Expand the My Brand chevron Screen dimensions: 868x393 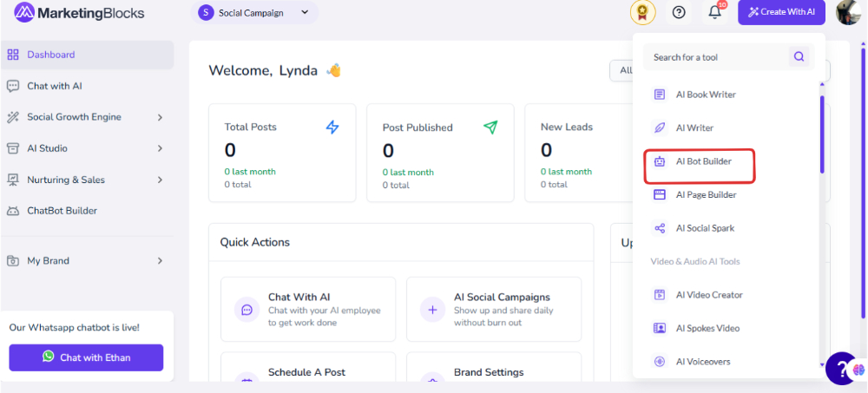pos(160,261)
